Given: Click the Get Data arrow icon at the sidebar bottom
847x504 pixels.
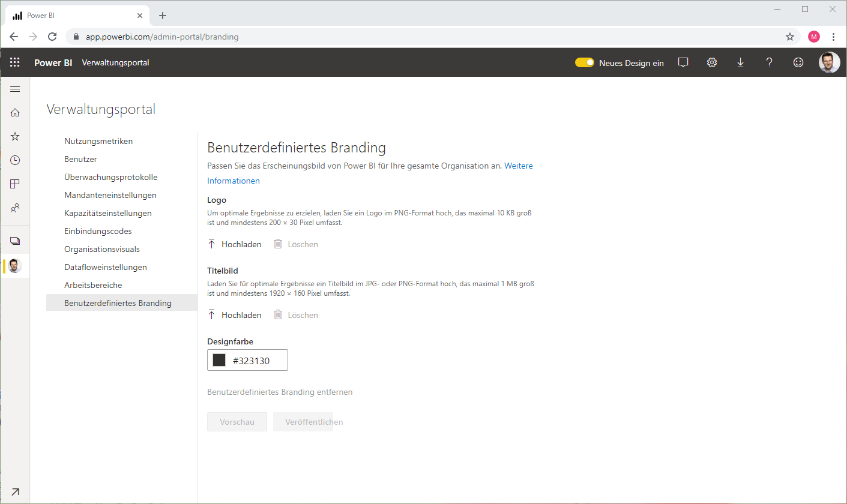Looking at the screenshot, I should tap(15, 492).
